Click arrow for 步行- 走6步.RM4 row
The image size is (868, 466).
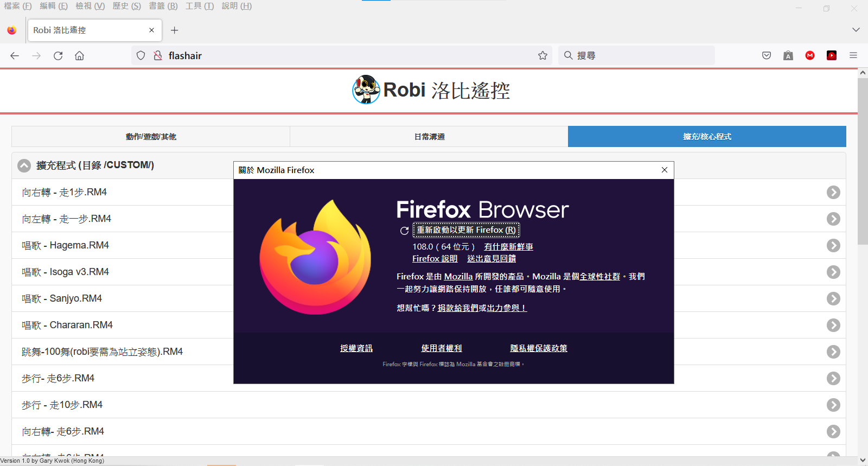(833, 378)
